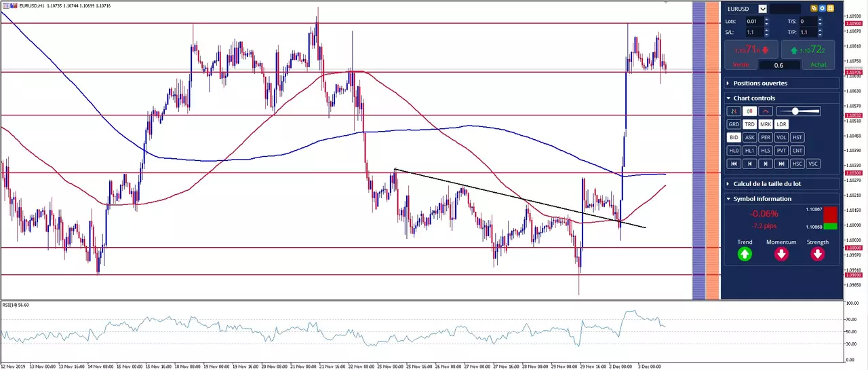
Task: Expand the Positions ouvertes section
Action: 781,83
